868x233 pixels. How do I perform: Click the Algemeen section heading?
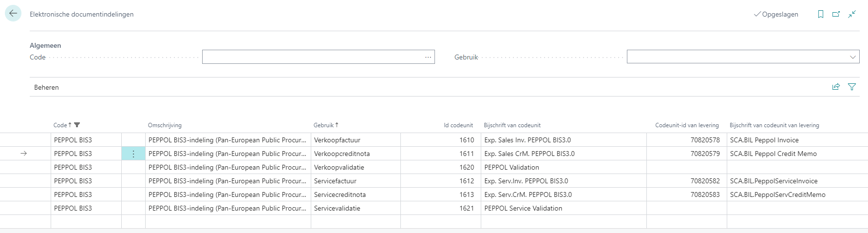45,45
